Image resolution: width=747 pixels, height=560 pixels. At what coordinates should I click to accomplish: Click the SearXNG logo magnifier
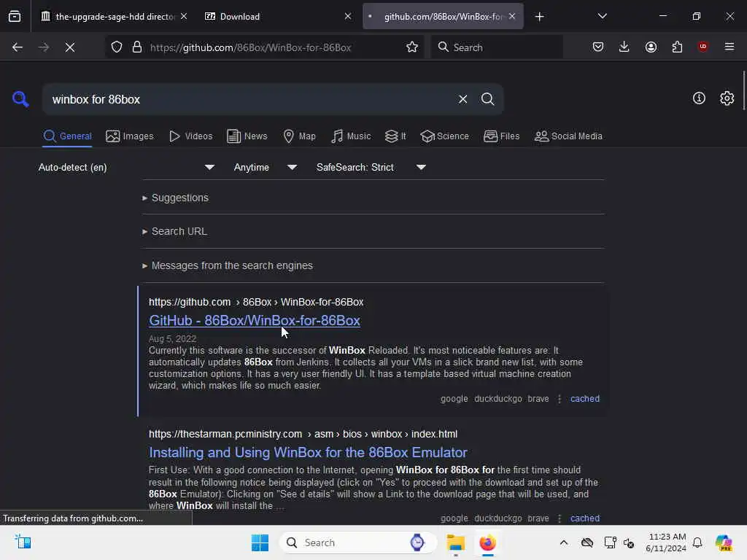pyautogui.click(x=20, y=98)
